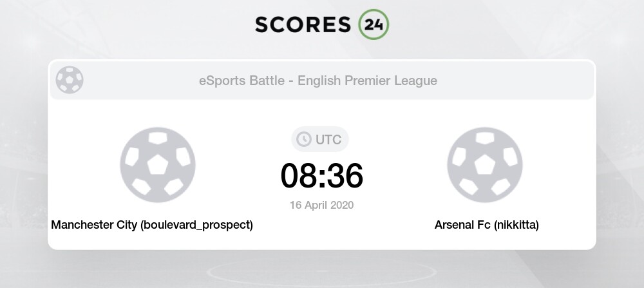
Task: Open the Manchester City team name link
Action: coord(94,225)
